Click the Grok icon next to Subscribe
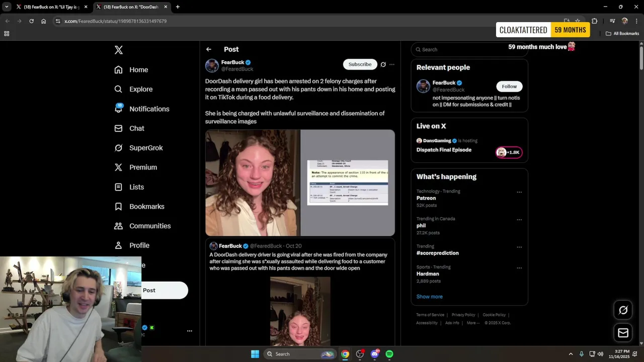644x362 pixels. [383, 64]
